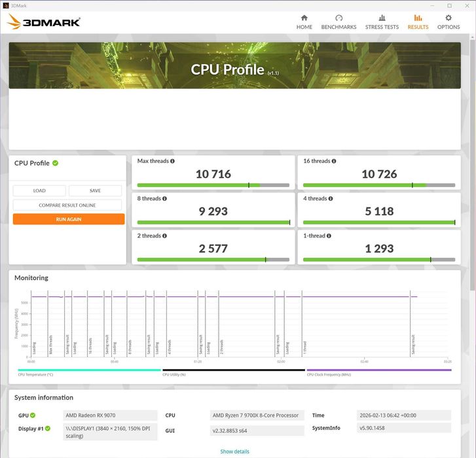Click the CPU Profile banner image
The image size is (476, 458).
tap(234, 65)
